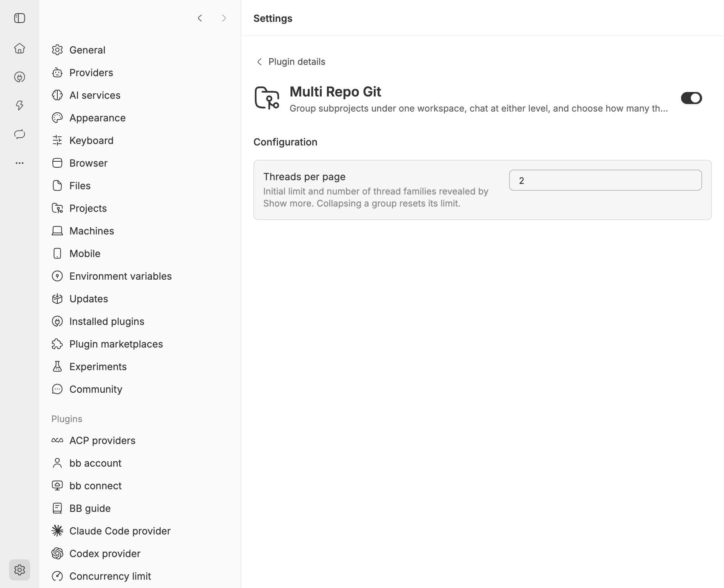Viewport: 724px width, 588px height.
Task: Disable the Multi Repo Git plugin toggle
Action: click(691, 98)
